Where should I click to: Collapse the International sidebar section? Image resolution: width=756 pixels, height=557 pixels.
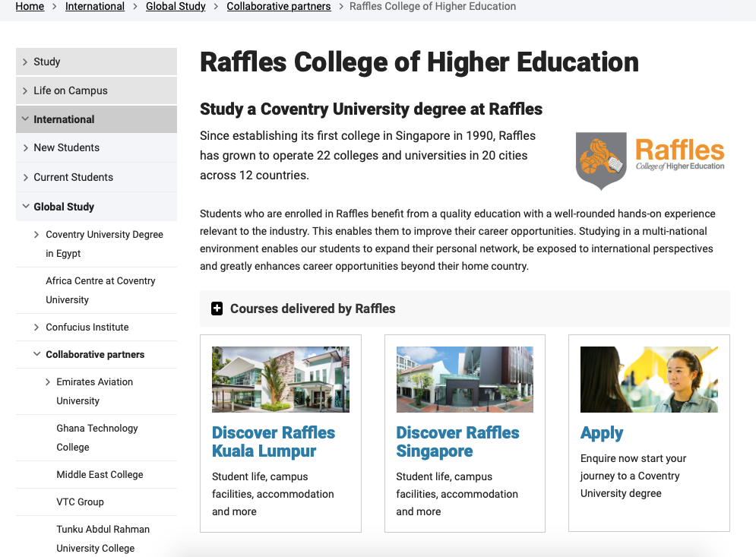coord(25,119)
